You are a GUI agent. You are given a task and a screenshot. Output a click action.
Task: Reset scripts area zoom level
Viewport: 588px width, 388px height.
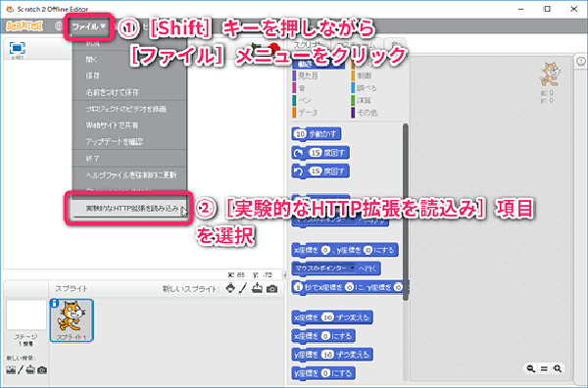point(544,368)
